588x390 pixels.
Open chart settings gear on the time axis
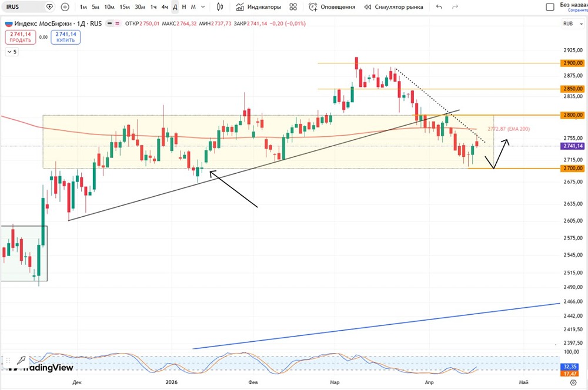tap(573, 382)
